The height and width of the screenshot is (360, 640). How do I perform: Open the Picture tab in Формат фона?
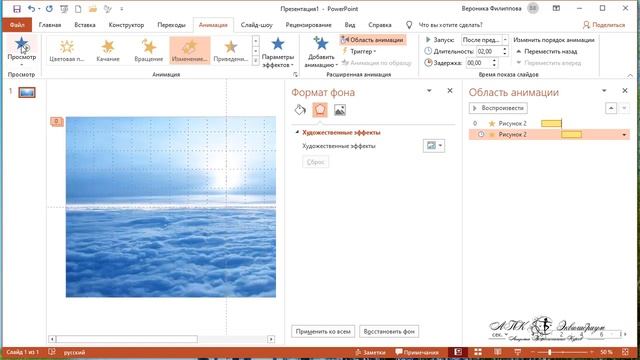(x=340, y=110)
